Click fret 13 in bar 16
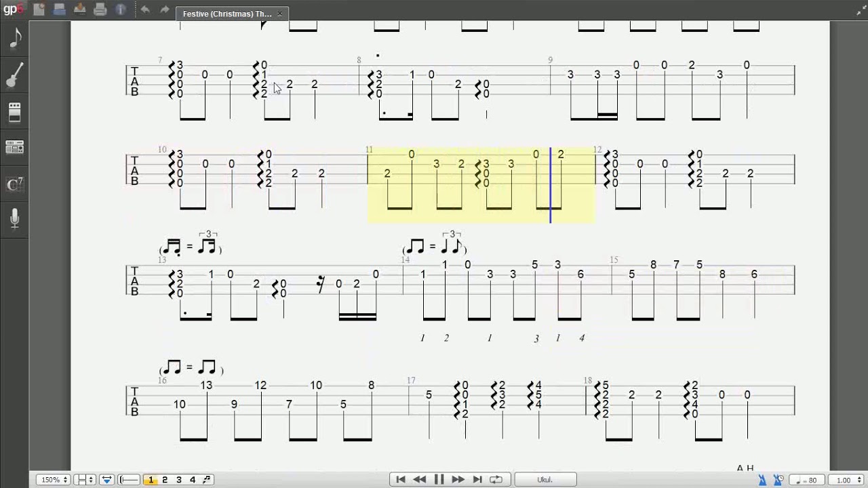The width and height of the screenshot is (868, 488). (x=206, y=385)
